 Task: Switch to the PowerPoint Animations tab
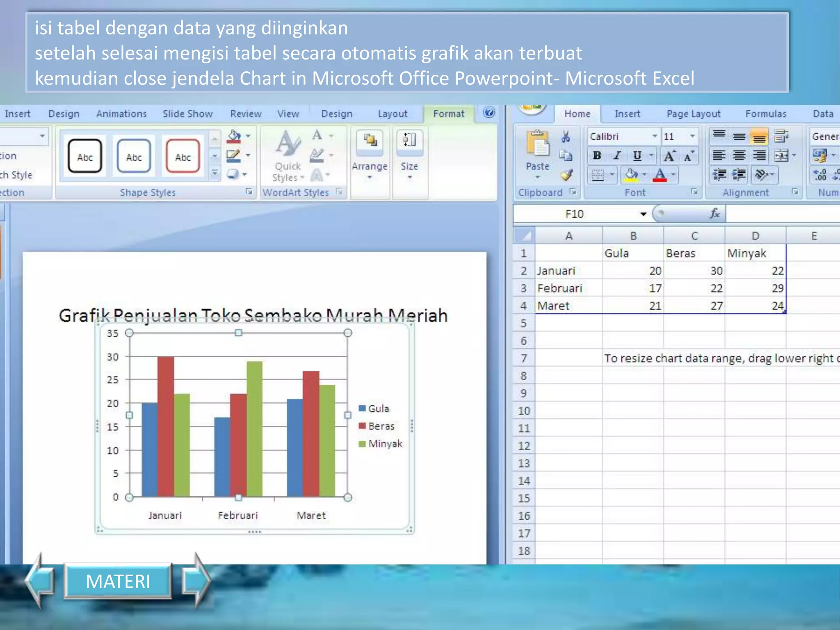point(121,114)
